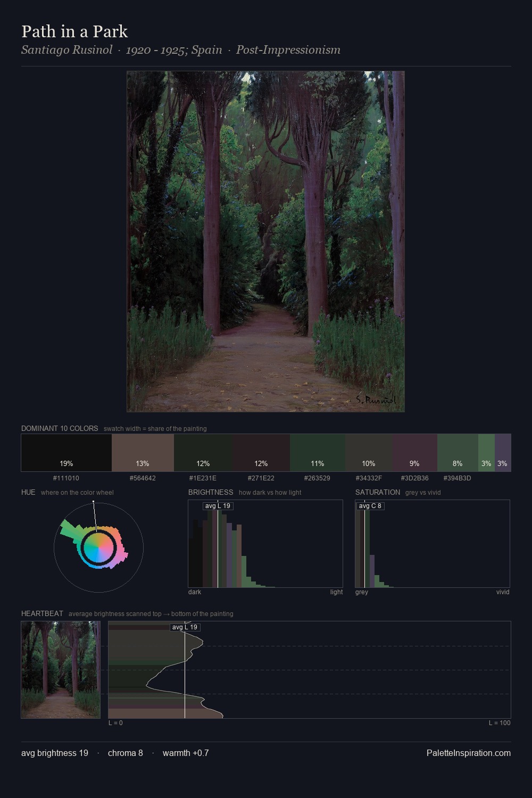
Task: Choose the 9% plum swatch
Action: click(414, 453)
